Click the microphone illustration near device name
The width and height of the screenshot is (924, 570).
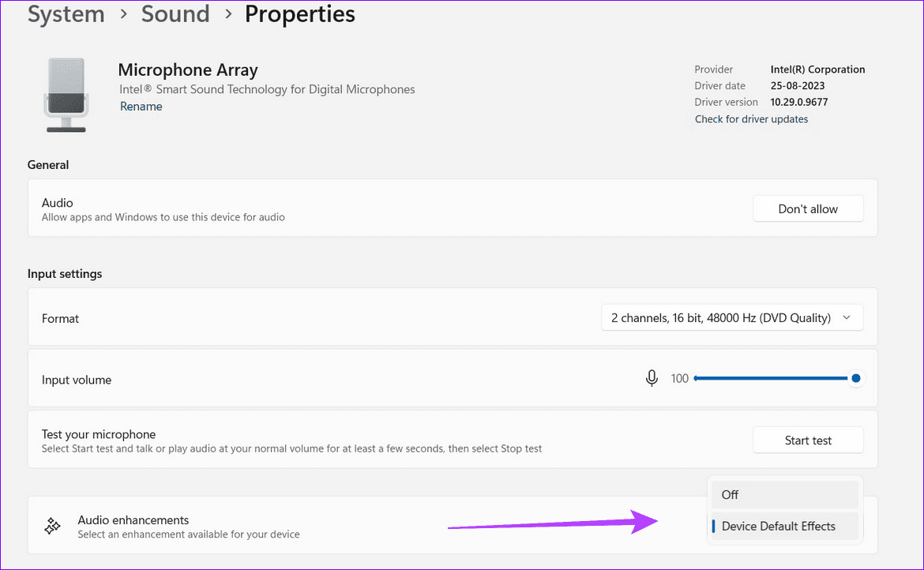(66, 94)
